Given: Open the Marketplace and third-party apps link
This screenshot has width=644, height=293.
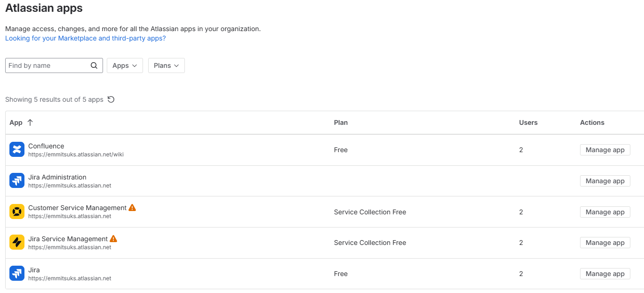Looking at the screenshot, I should coord(86,38).
